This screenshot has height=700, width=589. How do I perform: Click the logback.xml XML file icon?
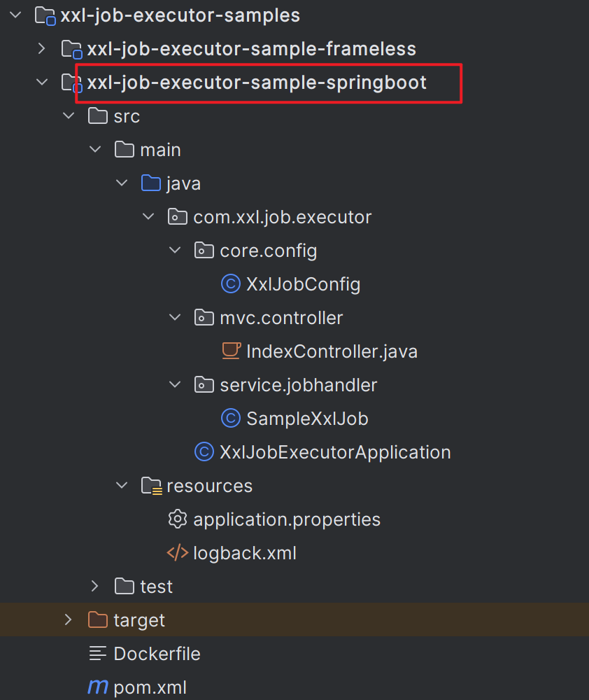pos(177,553)
